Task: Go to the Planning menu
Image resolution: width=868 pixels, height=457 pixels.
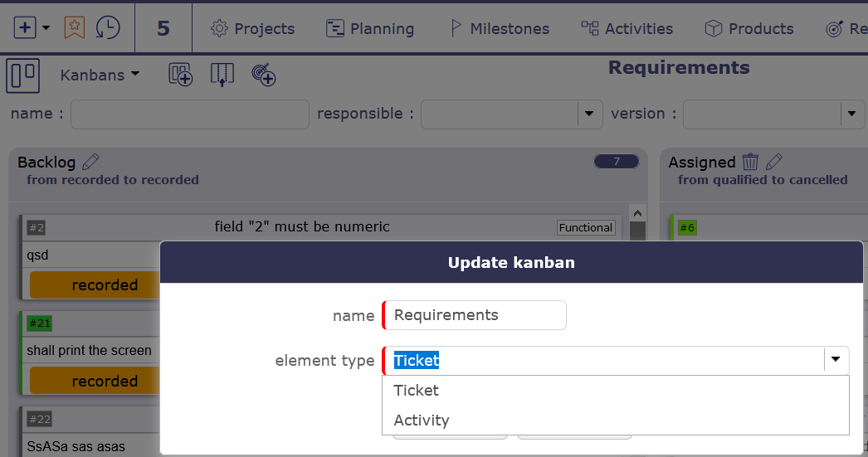Action: (x=369, y=29)
